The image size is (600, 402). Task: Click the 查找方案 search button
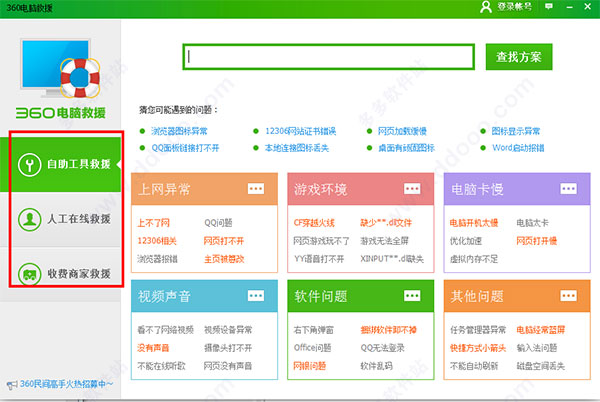[x=519, y=57]
